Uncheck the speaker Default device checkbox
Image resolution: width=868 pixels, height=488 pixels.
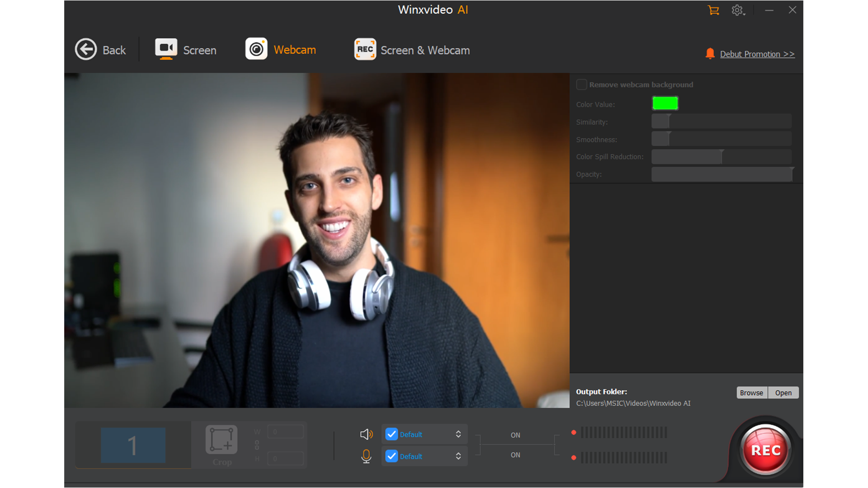[392, 434]
